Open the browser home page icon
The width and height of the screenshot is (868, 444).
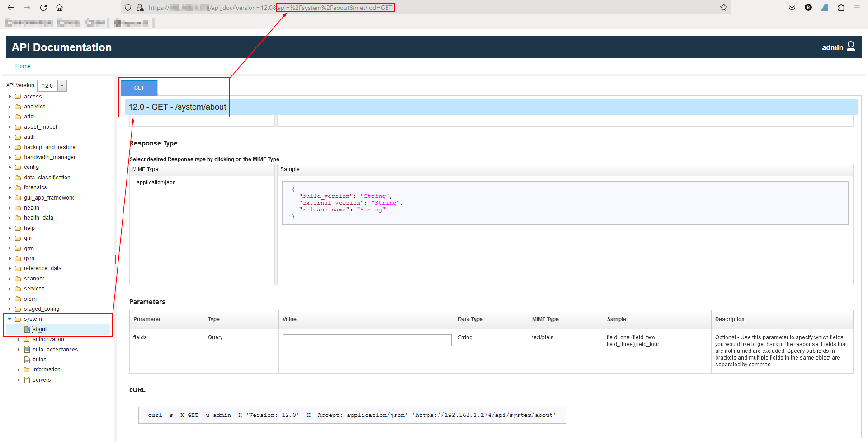click(59, 8)
